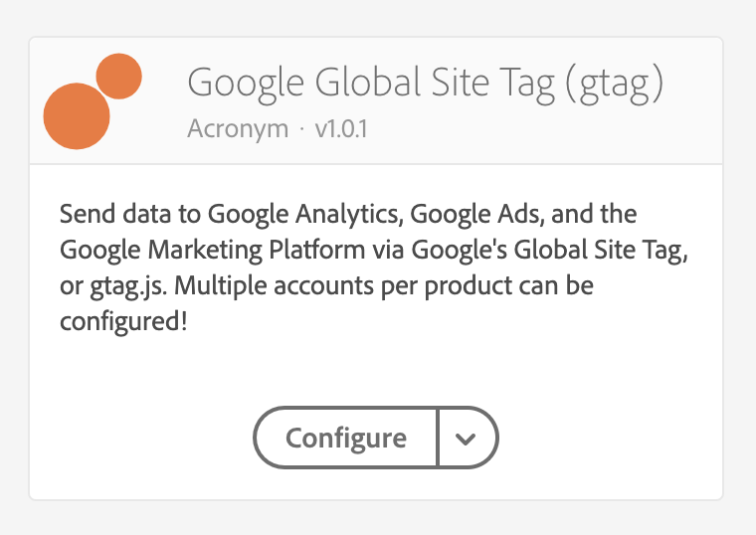This screenshot has height=535, width=756.
Task: Click the Acronym vendor name
Action: [x=238, y=129]
